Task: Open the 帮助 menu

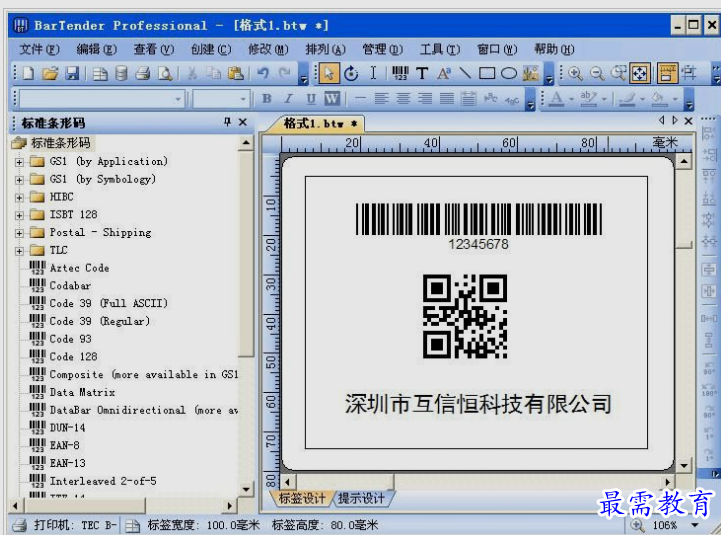Action: [554, 49]
